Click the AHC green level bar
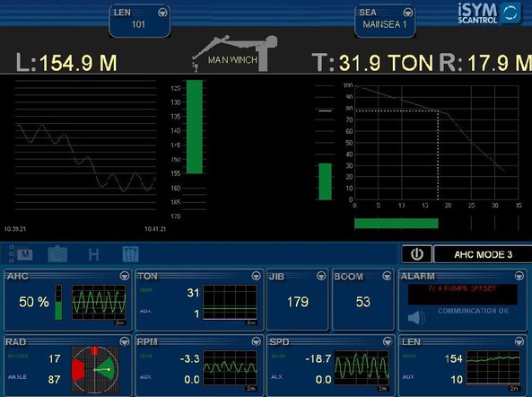The height and width of the screenshot is (397, 532). [x=58, y=303]
